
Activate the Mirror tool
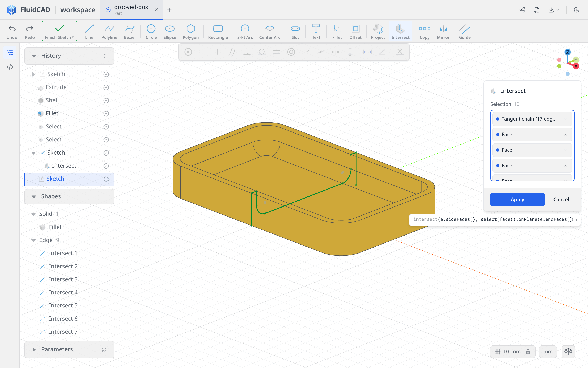pyautogui.click(x=443, y=31)
